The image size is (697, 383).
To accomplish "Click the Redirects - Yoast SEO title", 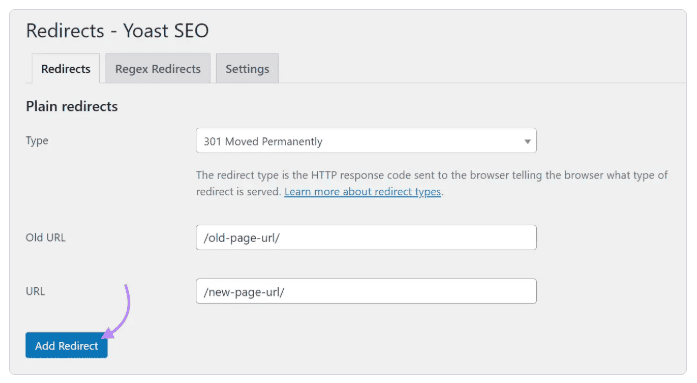I will (x=117, y=31).
